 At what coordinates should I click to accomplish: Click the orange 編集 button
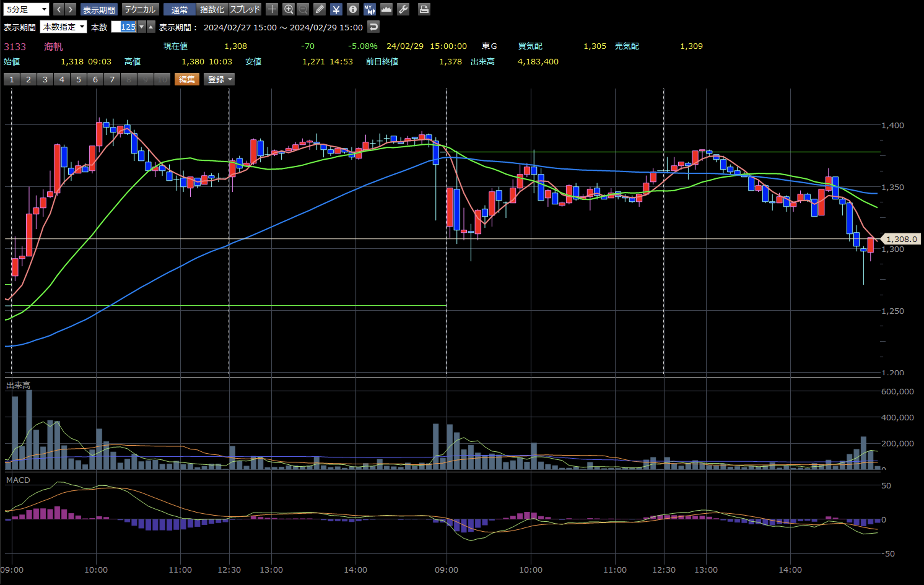(x=187, y=80)
